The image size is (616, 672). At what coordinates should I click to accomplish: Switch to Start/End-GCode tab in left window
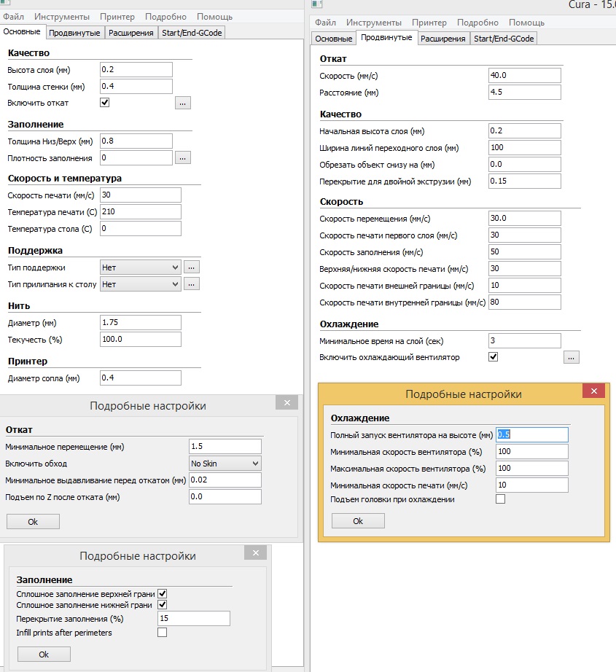(x=192, y=33)
